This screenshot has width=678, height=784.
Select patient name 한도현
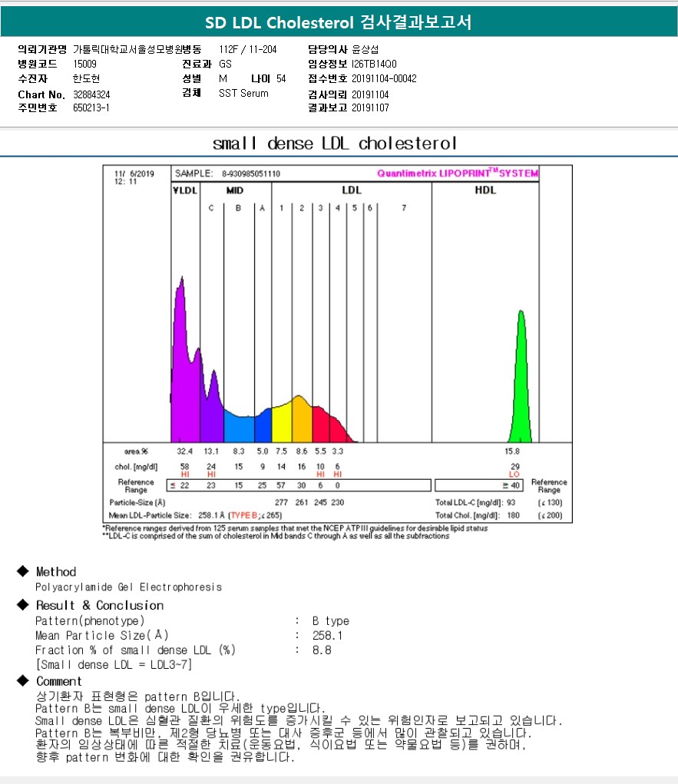(x=86, y=78)
